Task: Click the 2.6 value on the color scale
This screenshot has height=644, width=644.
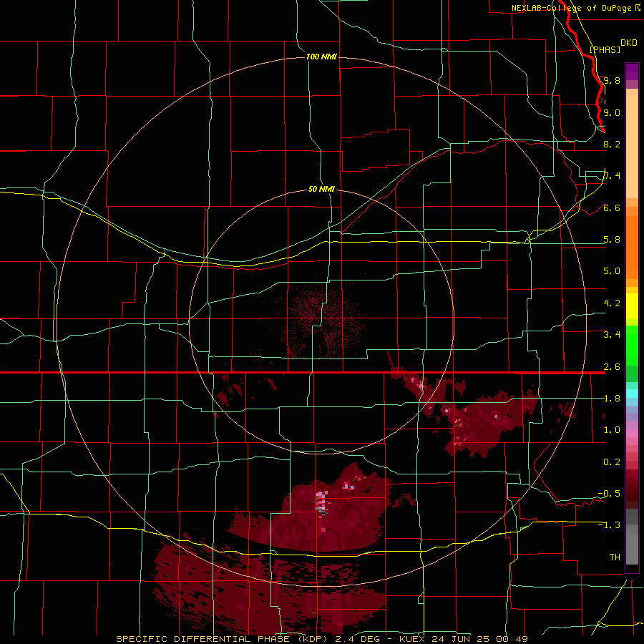Action: (x=612, y=367)
